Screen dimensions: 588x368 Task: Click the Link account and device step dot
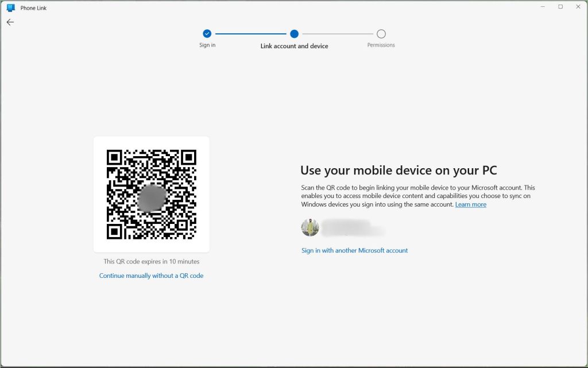293,33
